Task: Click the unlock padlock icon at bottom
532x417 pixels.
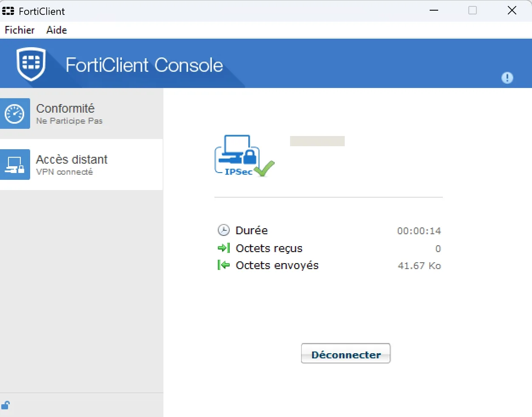Action: (x=6, y=405)
